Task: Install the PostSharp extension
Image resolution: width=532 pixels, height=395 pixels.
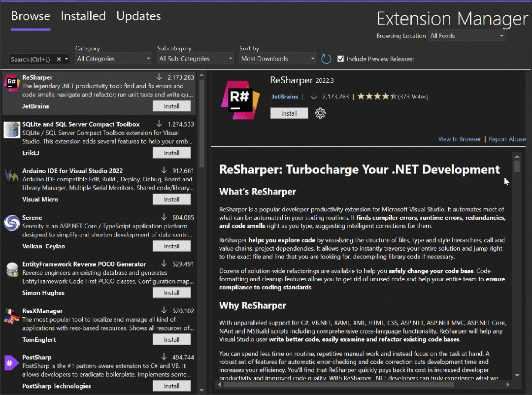Action: pos(172,386)
